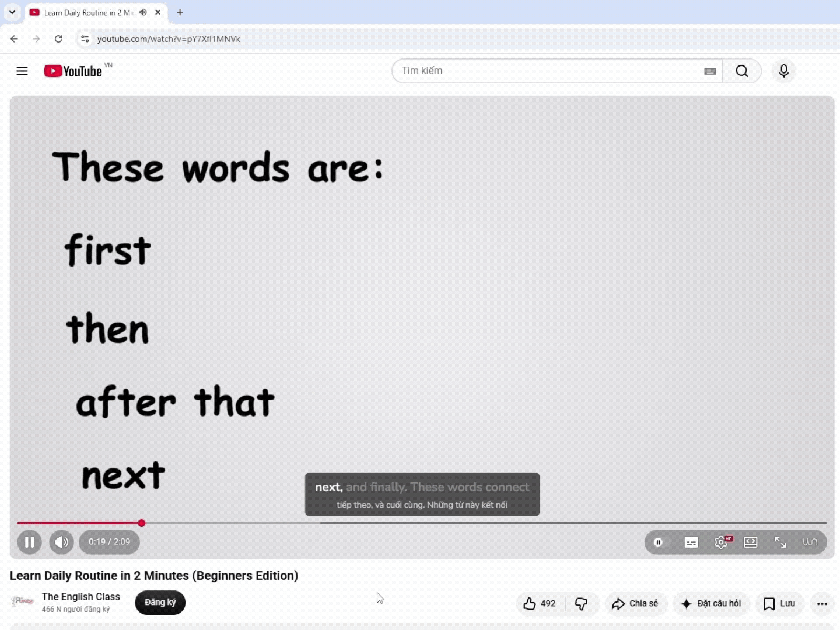
Task: Click The English Class channel avatar
Action: coord(22,601)
